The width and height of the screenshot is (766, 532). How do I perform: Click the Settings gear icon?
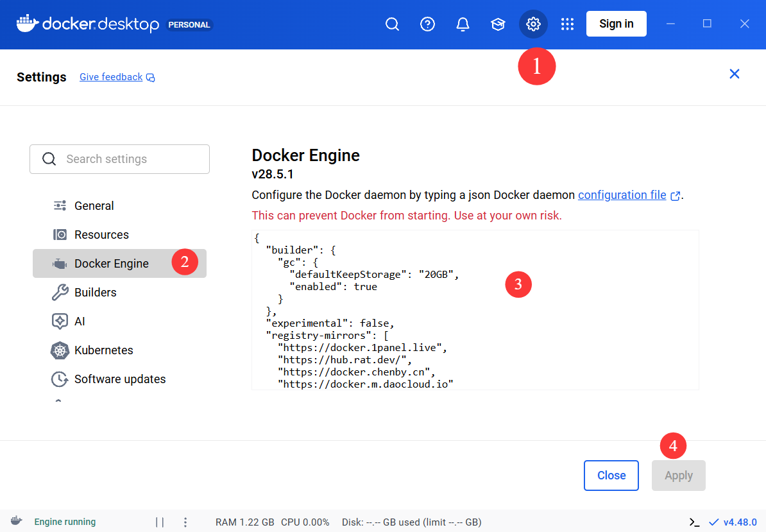[533, 24]
